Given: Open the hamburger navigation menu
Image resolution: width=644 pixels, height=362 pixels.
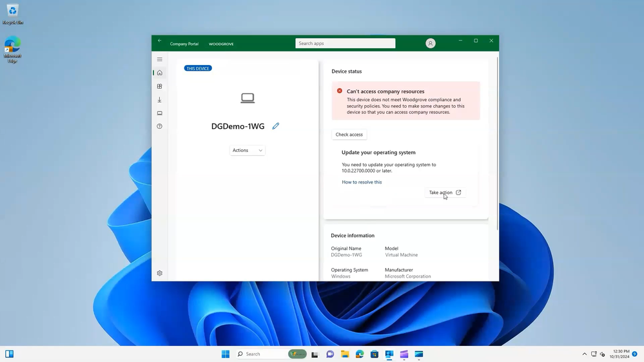Looking at the screenshot, I should click(160, 59).
